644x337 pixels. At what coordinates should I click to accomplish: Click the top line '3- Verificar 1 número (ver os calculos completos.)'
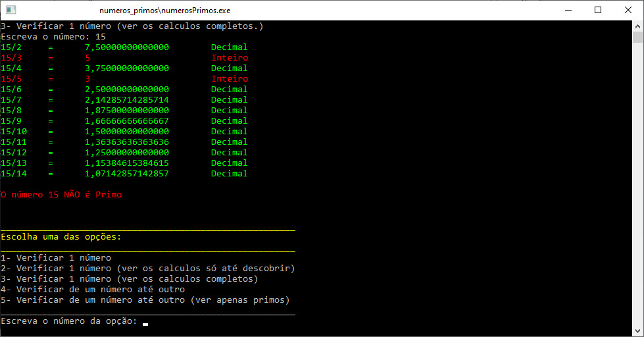click(x=132, y=26)
